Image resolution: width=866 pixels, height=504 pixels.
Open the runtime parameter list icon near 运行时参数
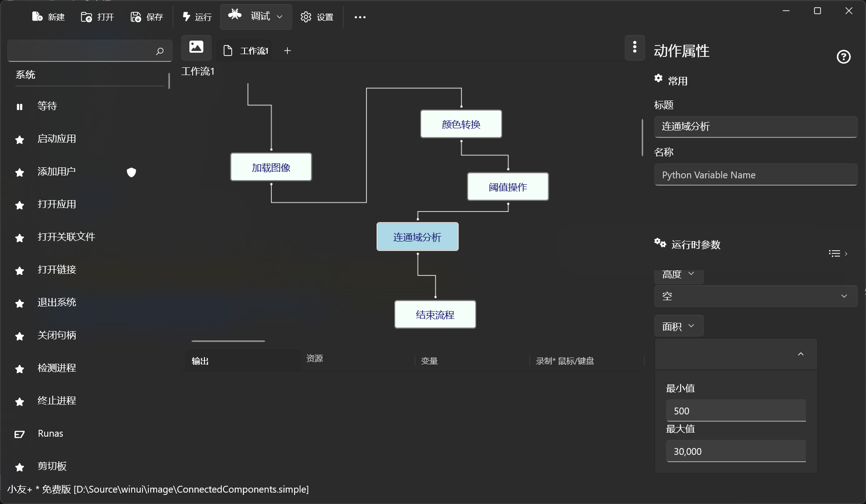point(835,253)
